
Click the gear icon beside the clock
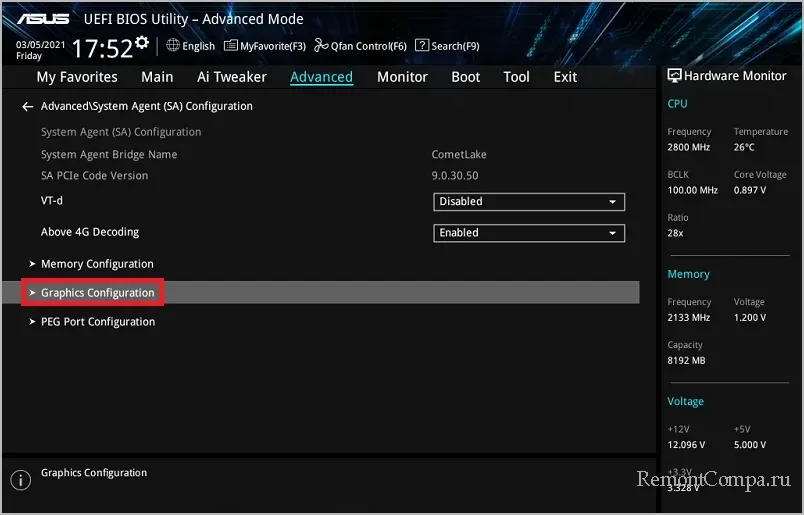pos(142,42)
